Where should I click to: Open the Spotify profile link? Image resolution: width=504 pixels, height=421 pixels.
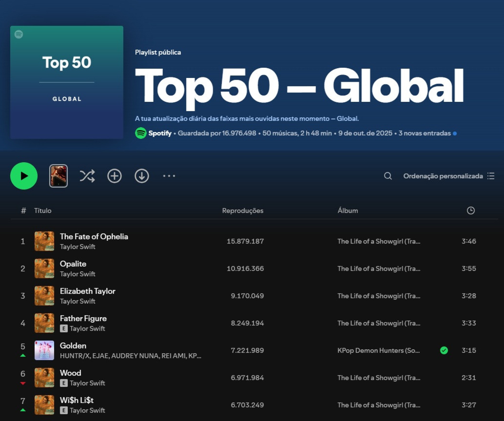[x=160, y=133]
